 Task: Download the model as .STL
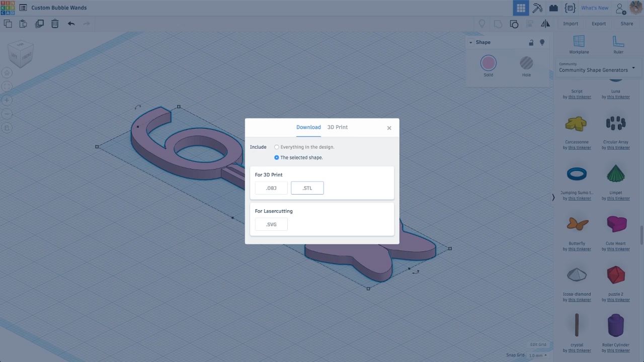coord(307,188)
